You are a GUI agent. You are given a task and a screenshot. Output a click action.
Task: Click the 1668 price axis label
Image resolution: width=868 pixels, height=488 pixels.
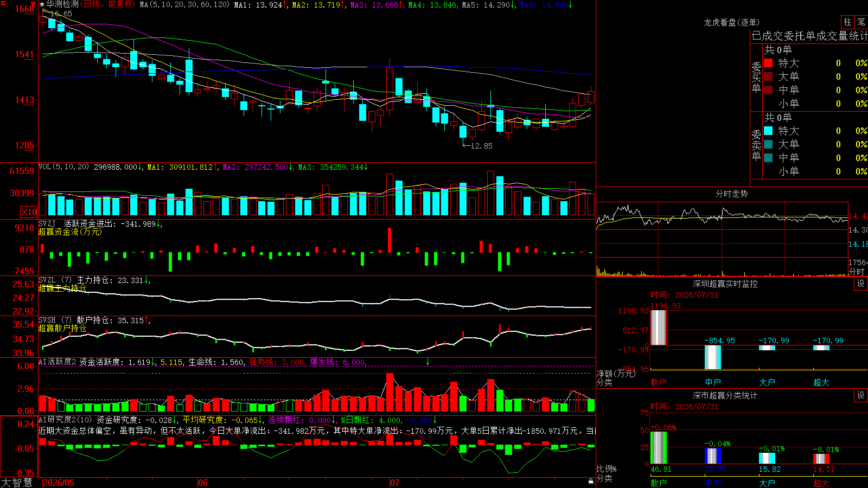24,9
